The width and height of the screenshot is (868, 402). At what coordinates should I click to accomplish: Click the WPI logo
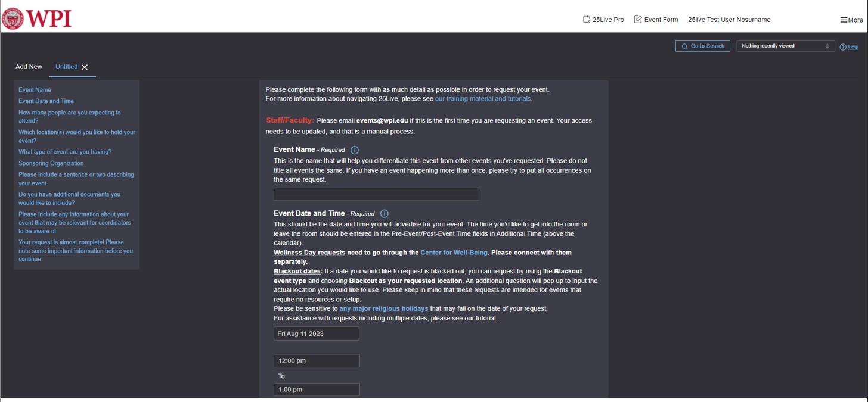[x=36, y=18]
